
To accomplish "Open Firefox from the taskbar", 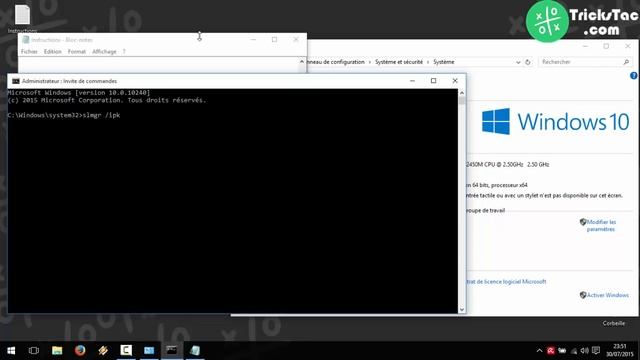I will tap(80, 351).
